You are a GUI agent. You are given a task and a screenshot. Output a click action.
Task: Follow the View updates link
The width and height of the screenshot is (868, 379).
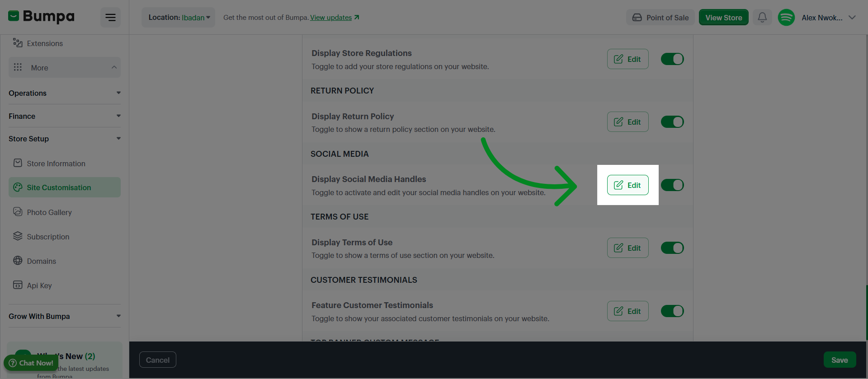click(x=331, y=17)
